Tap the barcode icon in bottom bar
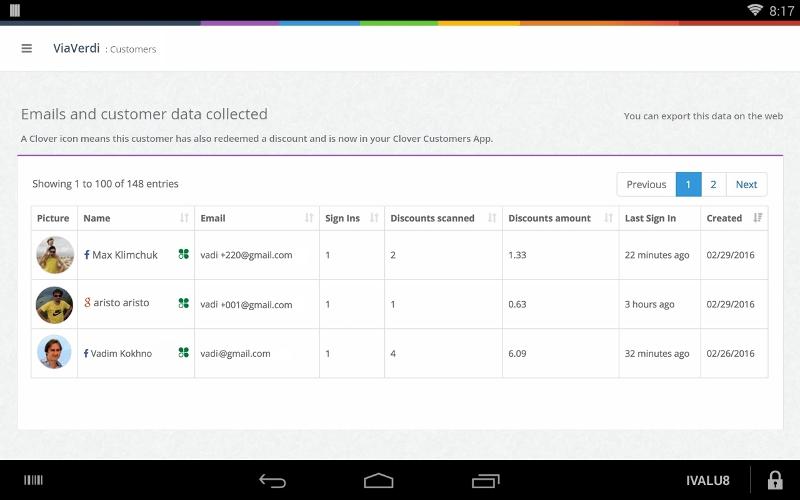The width and height of the screenshot is (800, 500). (x=34, y=481)
